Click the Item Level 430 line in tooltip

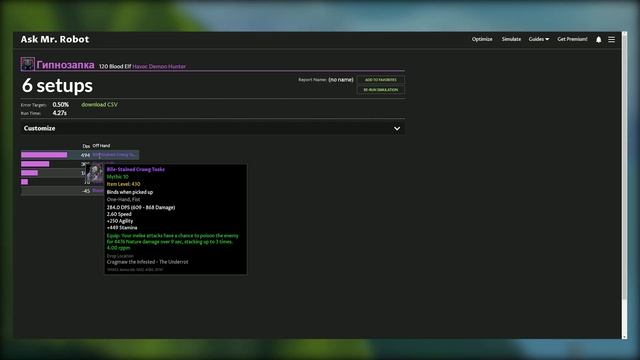point(123,184)
